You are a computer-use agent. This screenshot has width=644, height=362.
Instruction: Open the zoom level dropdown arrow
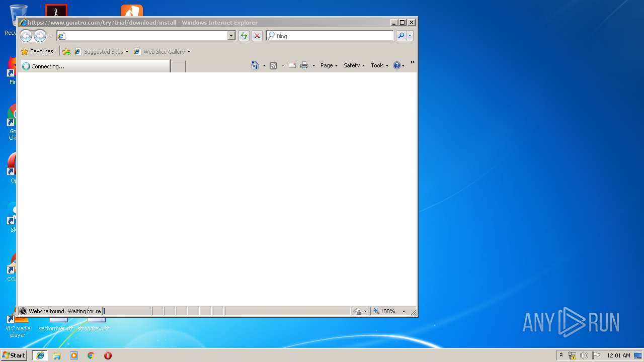click(x=404, y=311)
